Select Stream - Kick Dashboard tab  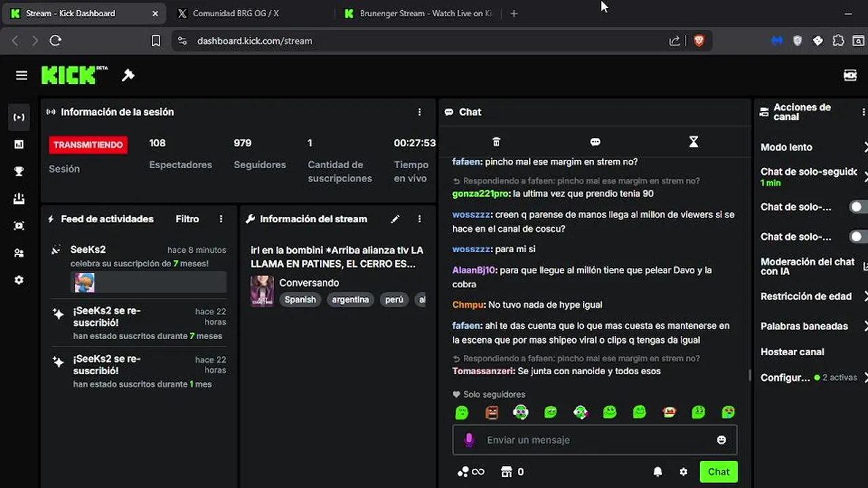coord(85,13)
